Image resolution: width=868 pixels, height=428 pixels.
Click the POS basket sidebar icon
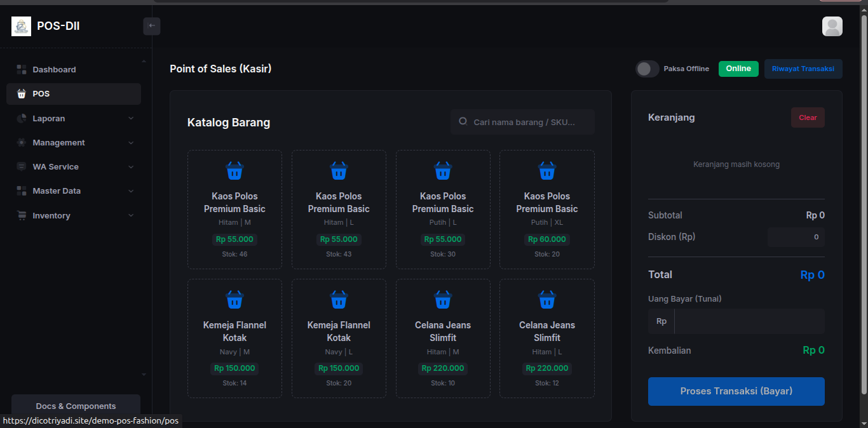22,94
